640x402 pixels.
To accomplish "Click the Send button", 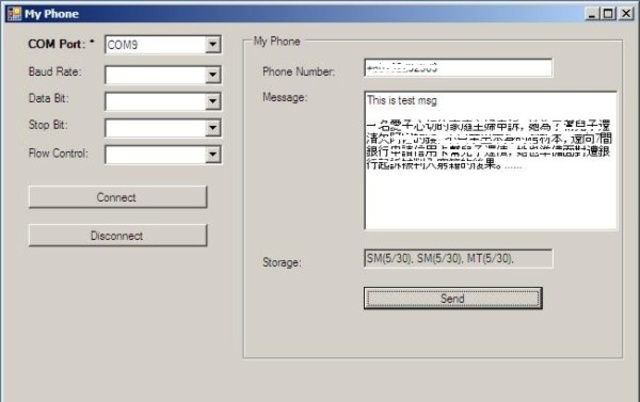I will (x=453, y=298).
